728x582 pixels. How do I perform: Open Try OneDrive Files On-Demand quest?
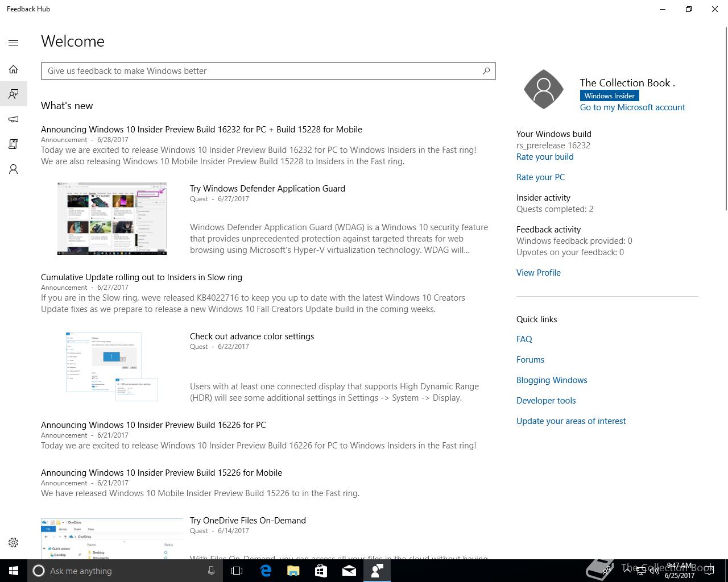click(248, 521)
